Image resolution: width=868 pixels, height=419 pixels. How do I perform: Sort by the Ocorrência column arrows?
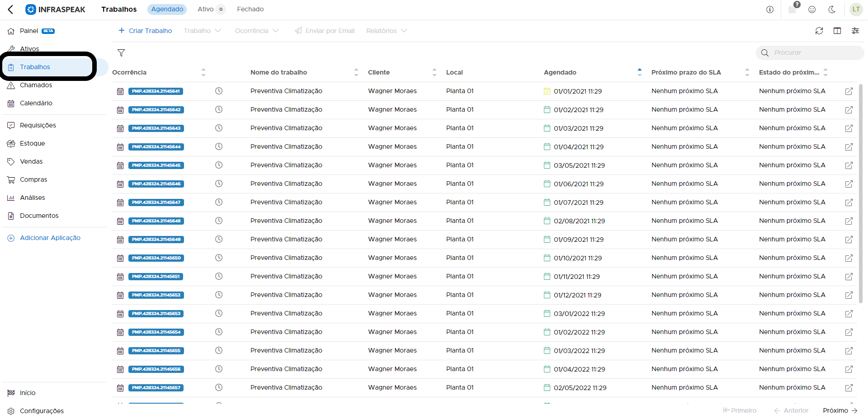[203, 72]
